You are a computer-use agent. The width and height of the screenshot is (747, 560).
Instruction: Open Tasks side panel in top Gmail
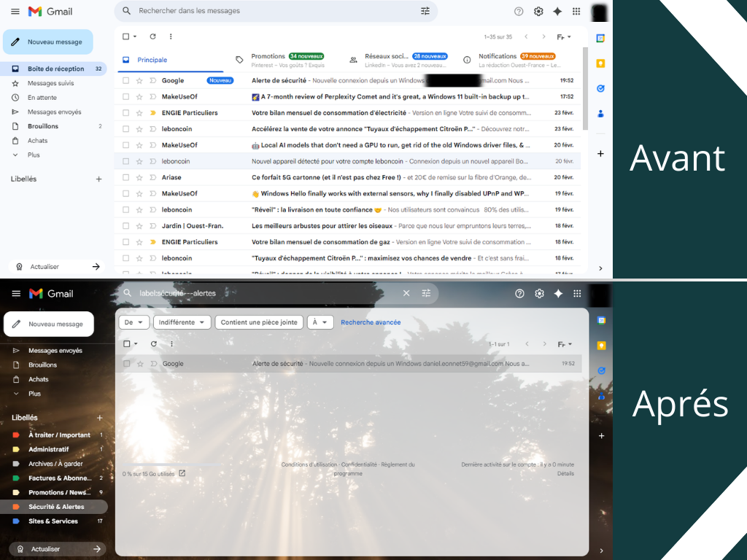click(601, 88)
